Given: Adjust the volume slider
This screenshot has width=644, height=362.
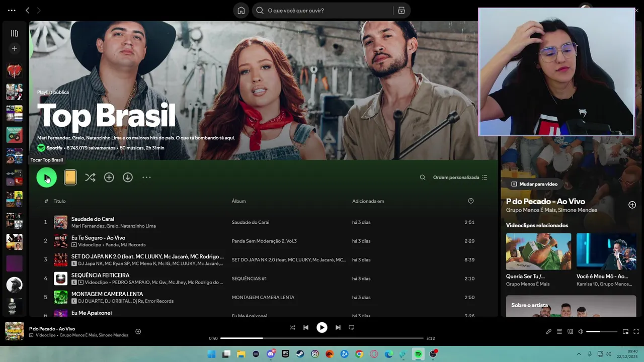Looking at the screenshot, I should [x=602, y=331].
